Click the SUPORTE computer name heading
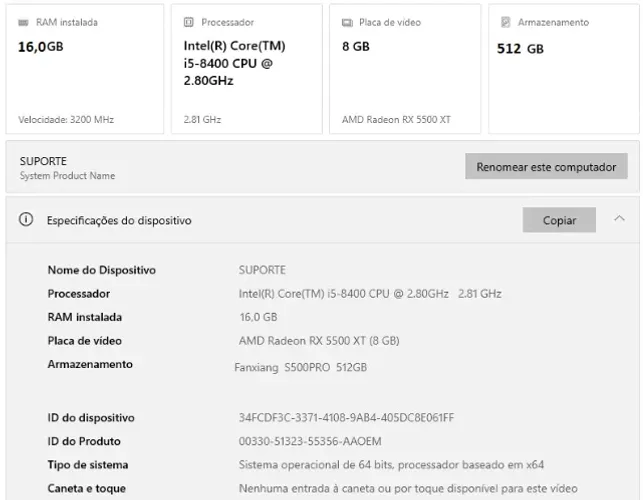The image size is (643, 500). click(43, 161)
